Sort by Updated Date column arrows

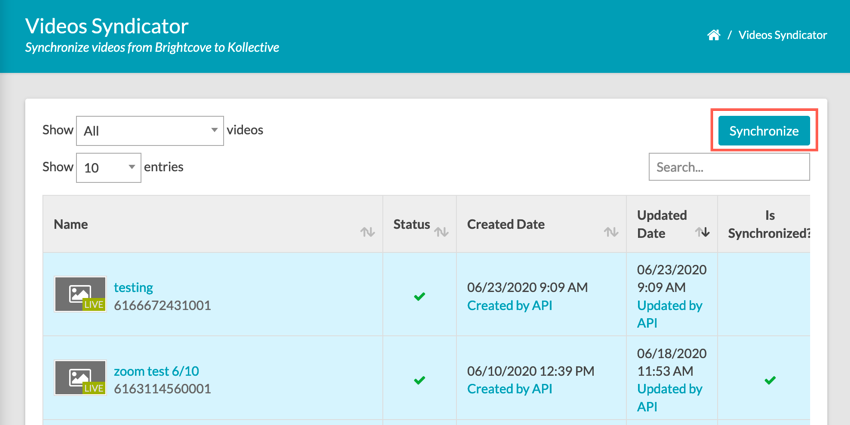tap(702, 232)
